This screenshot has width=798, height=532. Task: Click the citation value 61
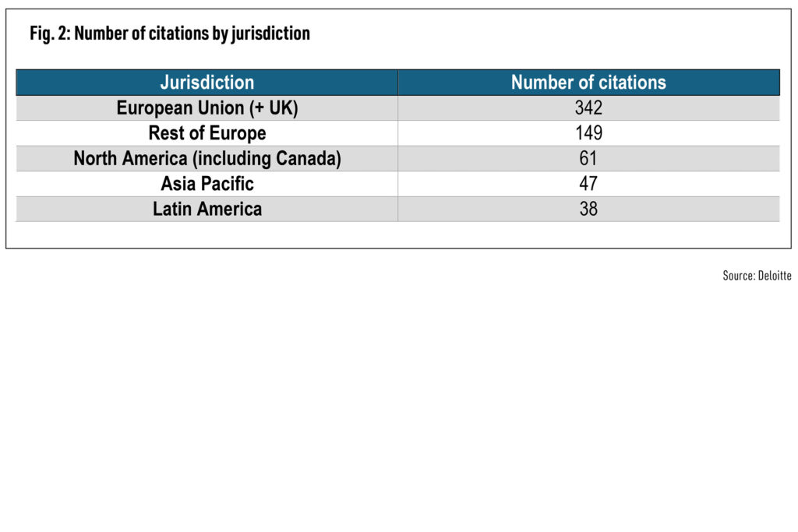point(588,159)
